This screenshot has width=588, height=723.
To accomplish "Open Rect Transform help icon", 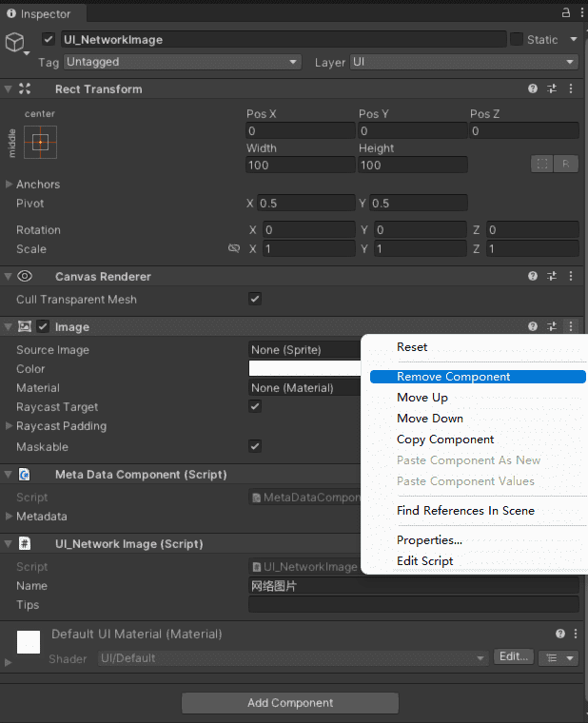I will pos(533,88).
